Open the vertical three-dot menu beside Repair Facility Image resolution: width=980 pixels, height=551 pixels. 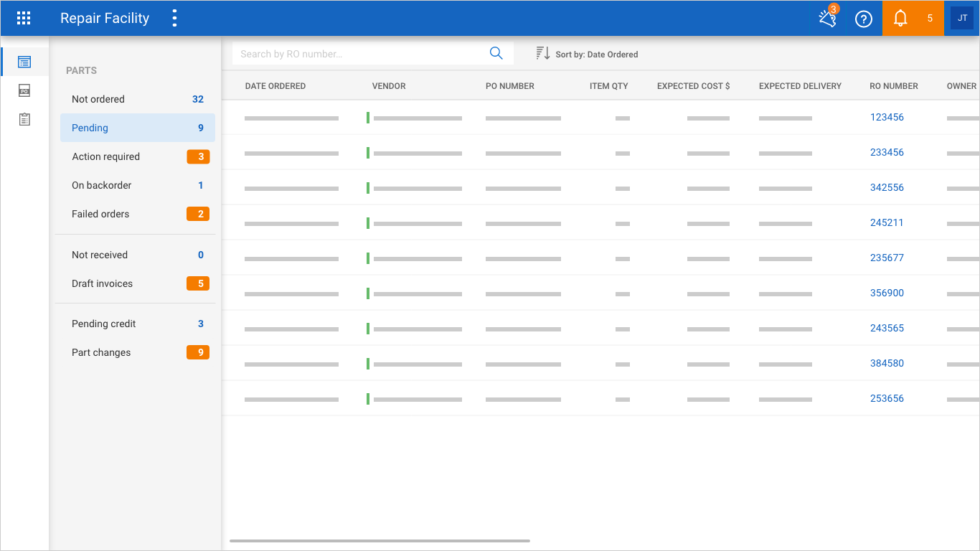click(174, 19)
